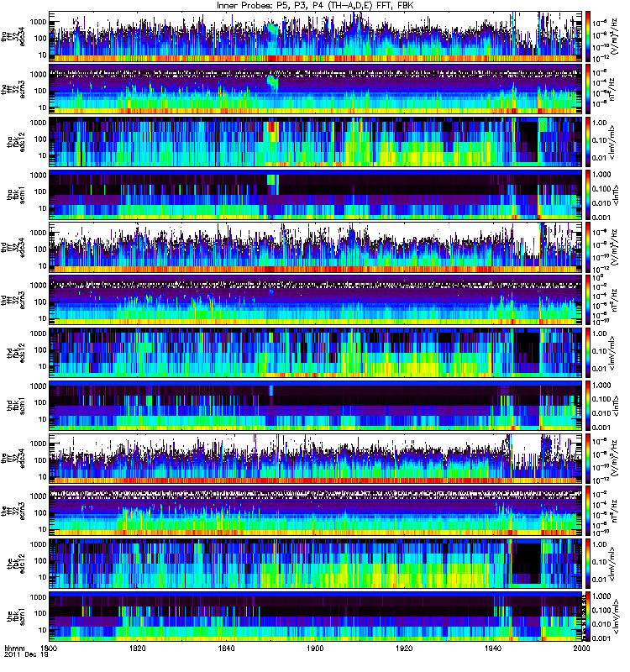This screenshot has width=630, height=672.
Task: Select the "the fbk edc12" panel label
Action: click(x=16, y=564)
